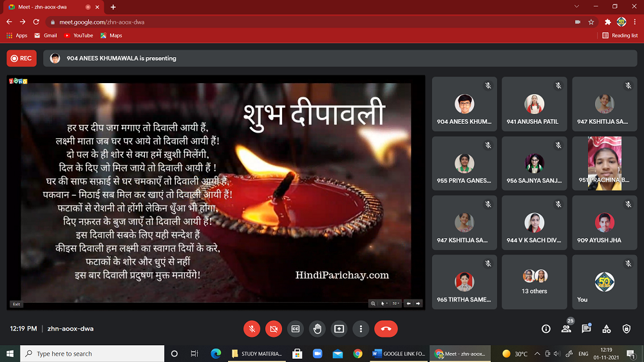
Task: Turn on closed captions
Action: coord(296,329)
